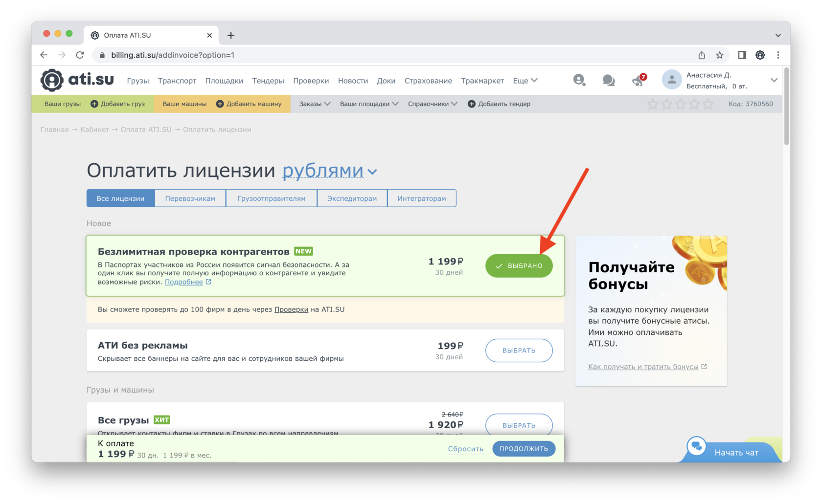
Task: Click the first rating star
Action: click(653, 104)
